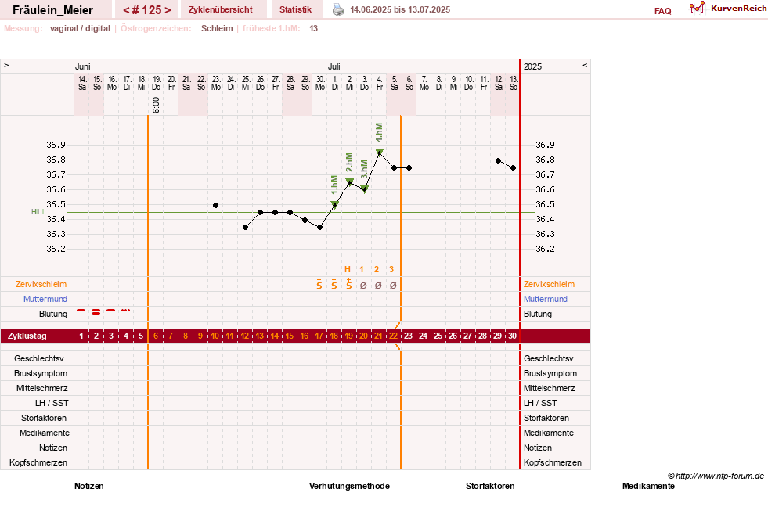Click the Juli month label

(x=334, y=66)
